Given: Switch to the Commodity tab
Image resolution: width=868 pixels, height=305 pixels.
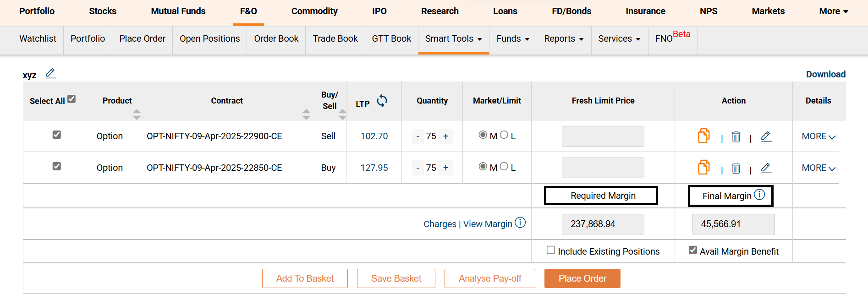Looking at the screenshot, I should pos(314,11).
